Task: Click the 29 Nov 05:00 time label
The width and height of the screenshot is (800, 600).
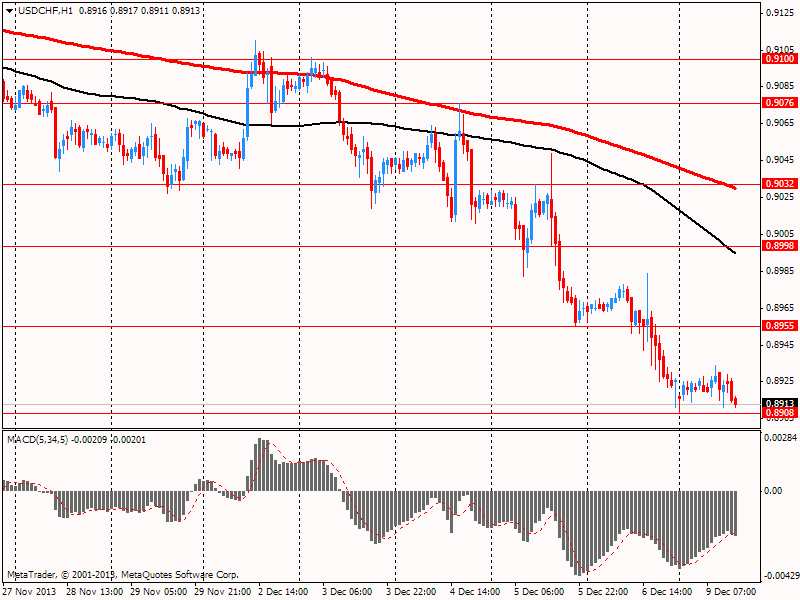Action: [x=158, y=592]
